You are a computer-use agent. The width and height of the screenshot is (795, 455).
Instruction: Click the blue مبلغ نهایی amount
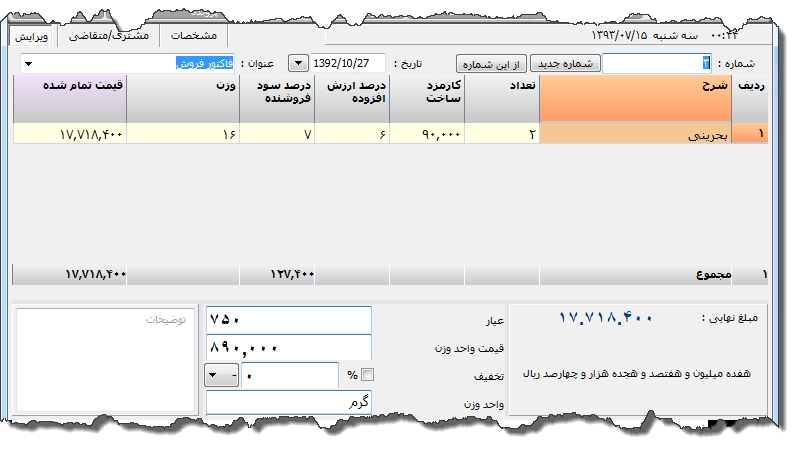click(x=605, y=318)
